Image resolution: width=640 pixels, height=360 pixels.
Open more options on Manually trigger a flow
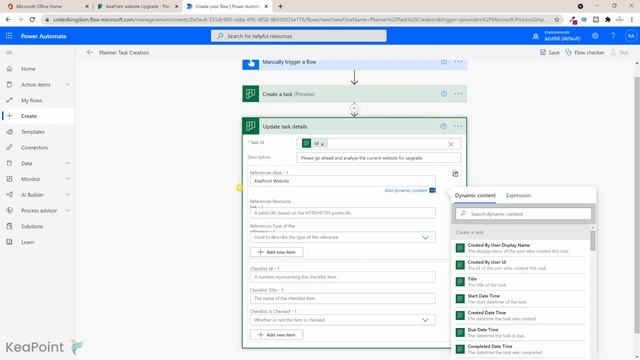pos(458,62)
